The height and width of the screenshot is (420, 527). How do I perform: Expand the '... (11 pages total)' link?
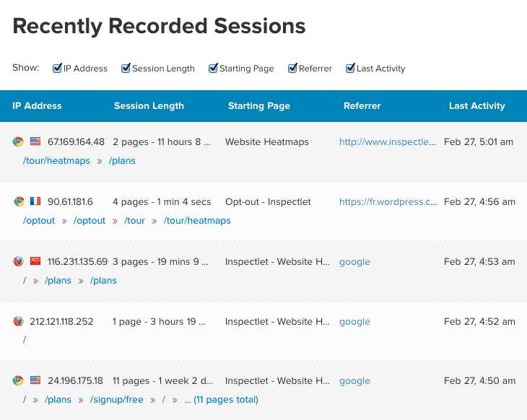tap(221, 399)
